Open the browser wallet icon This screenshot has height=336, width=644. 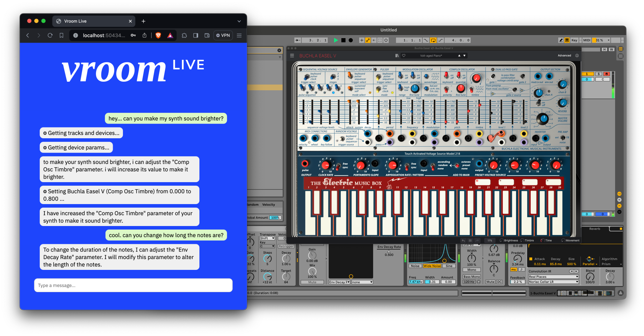pyautogui.click(x=207, y=35)
